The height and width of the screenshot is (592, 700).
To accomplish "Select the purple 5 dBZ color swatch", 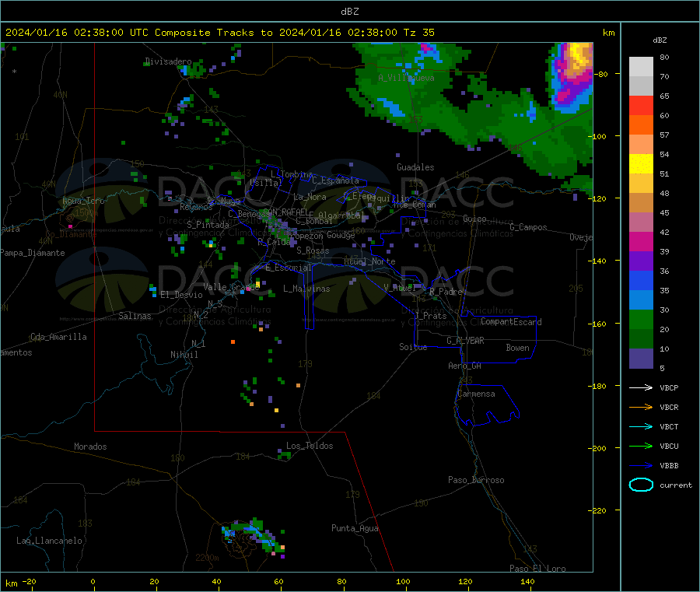I will (x=641, y=359).
